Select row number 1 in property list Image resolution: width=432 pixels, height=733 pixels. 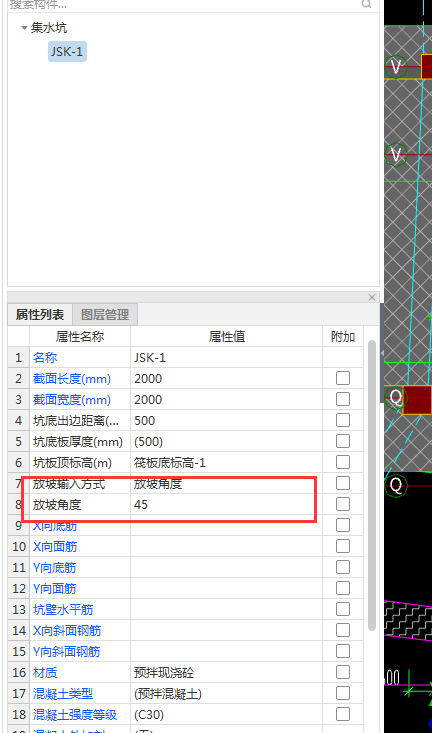(x=19, y=358)
